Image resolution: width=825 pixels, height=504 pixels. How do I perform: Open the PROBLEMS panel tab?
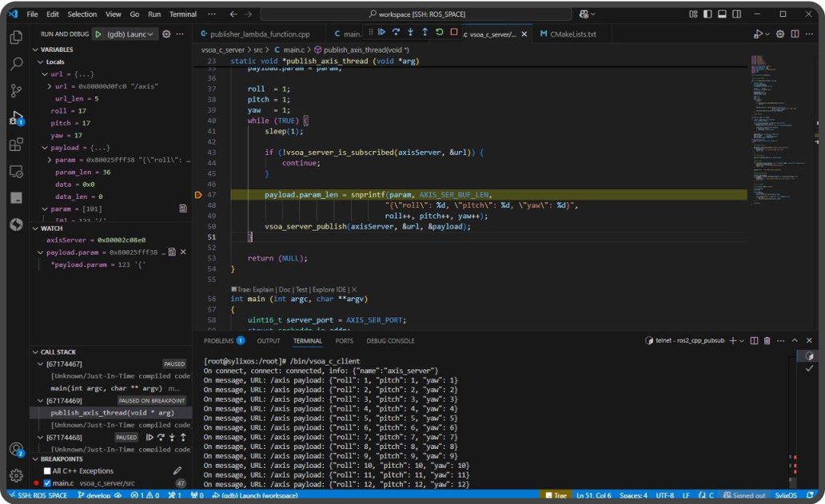click(224, 340)
